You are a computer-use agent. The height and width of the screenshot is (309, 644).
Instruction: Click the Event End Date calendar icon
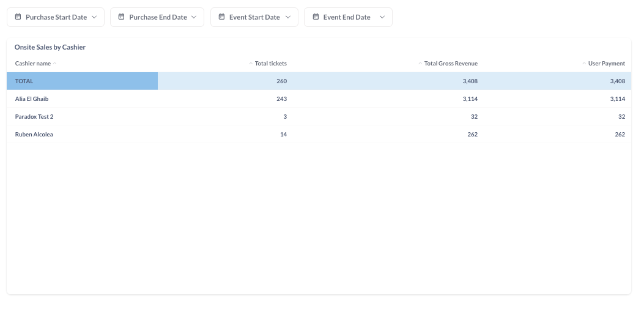pyautogui.click(x=316, y=17)
